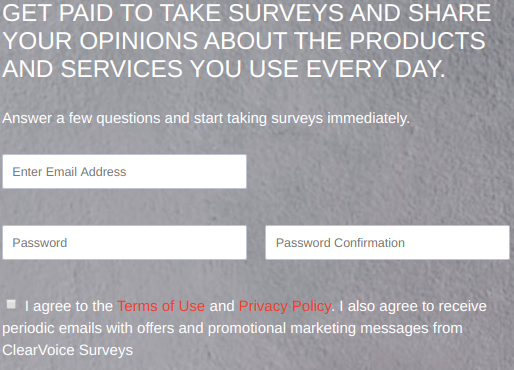Screen dimensions: 514x370
Task: Click the word 'immediately' in the subtitle
Action: point(368,118)
